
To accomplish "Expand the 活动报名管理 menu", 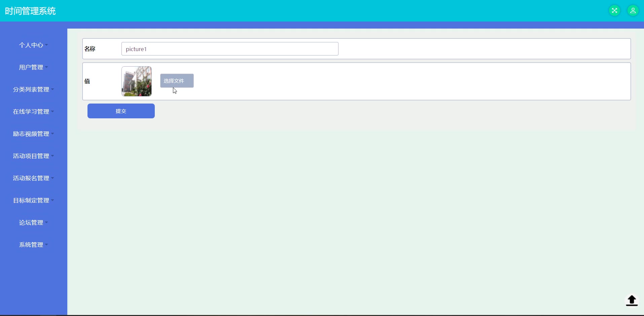I will click(x=34, y=178).
